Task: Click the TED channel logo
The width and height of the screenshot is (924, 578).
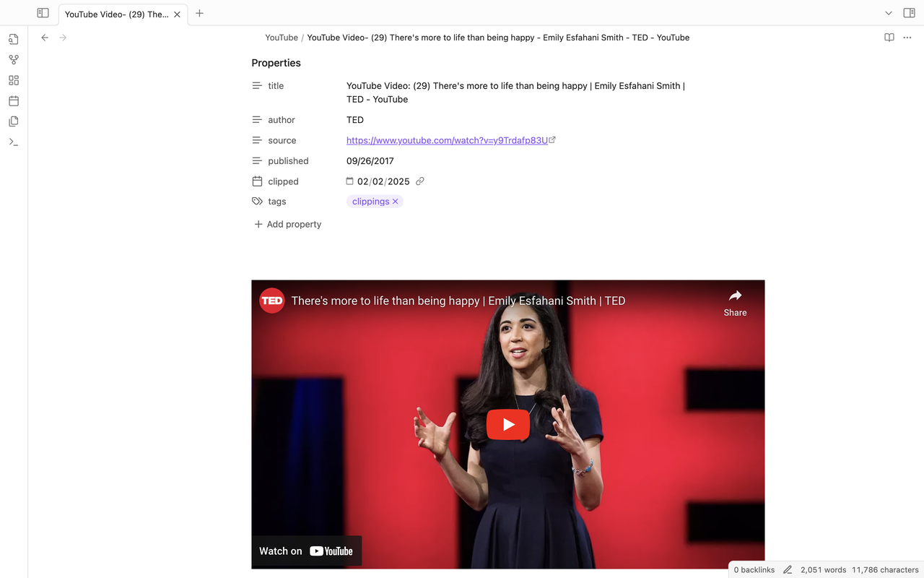Action: (x=272, y=301)
